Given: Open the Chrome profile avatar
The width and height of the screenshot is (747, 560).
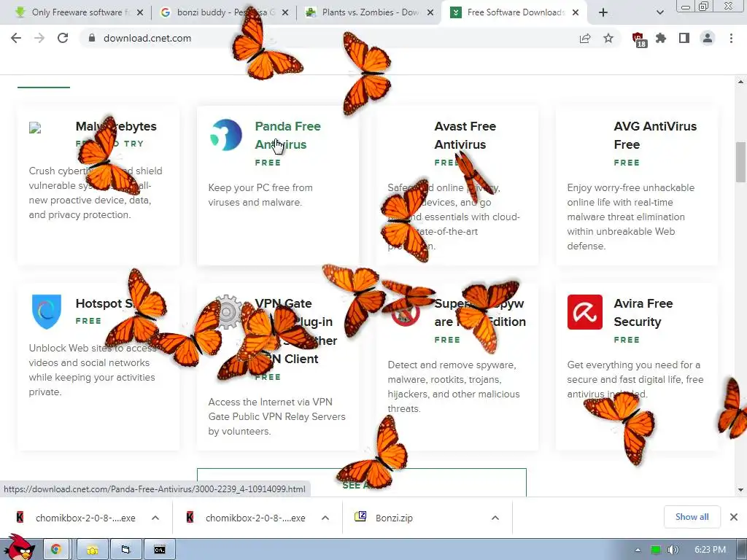Looking at the screenshot, I should [x=708, y=38].
